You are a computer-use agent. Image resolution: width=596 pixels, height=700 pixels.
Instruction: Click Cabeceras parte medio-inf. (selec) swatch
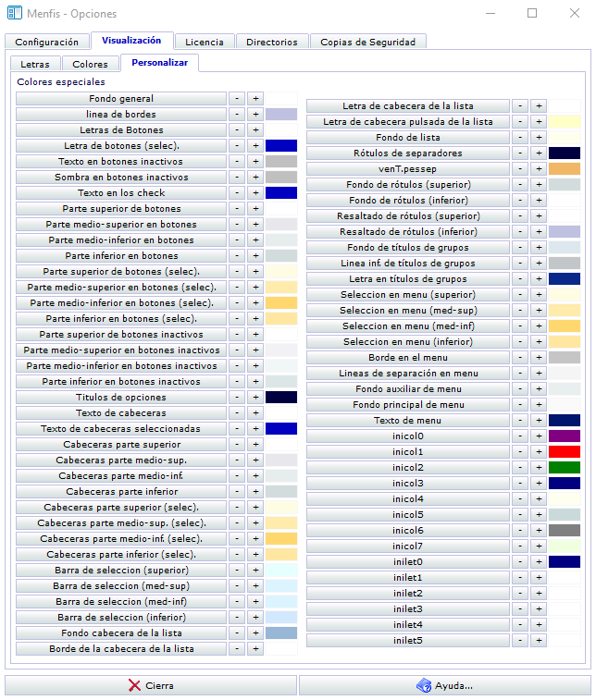pos(281,539)
